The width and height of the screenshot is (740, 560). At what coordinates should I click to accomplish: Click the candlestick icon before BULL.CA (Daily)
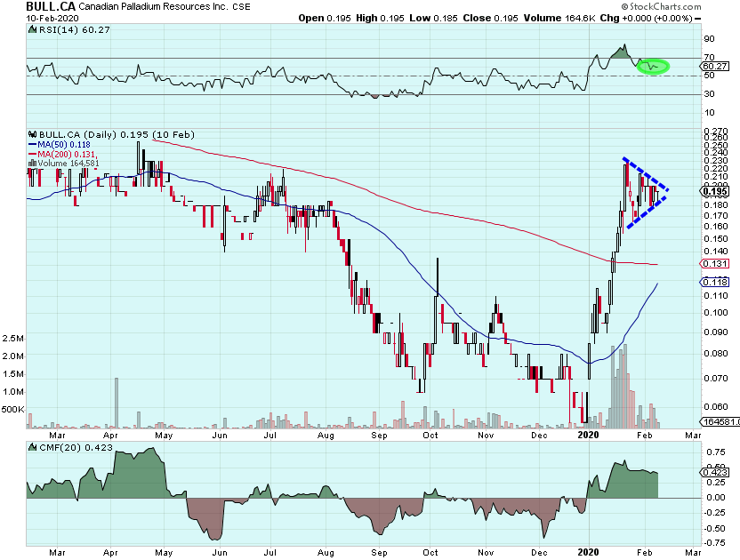pos(33,135)
